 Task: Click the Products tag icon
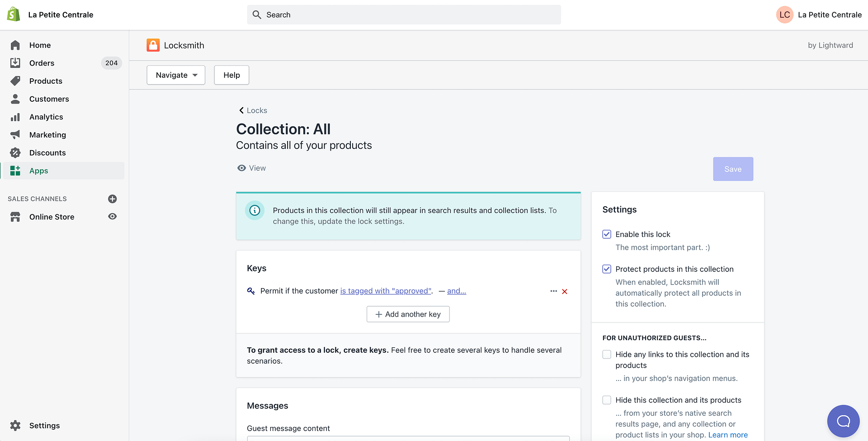15,81
